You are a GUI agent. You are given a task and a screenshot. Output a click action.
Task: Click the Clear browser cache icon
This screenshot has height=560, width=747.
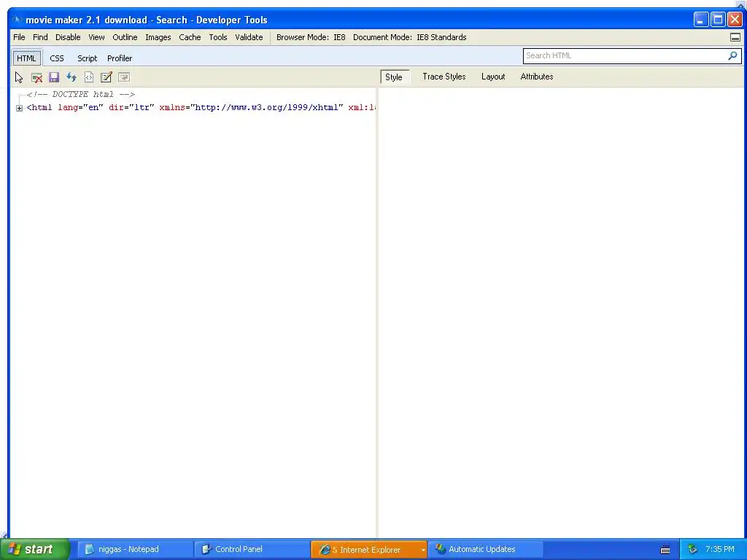pos(36,77)
